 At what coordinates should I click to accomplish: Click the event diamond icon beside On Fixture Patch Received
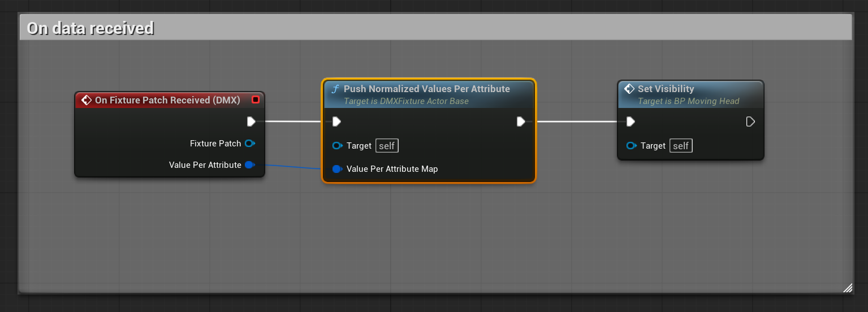pos(87,100)
